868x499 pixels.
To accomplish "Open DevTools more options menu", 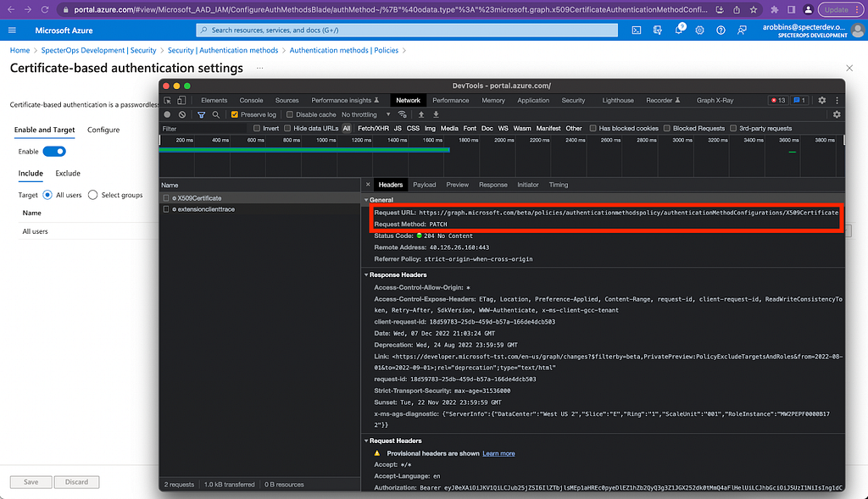I will 837,100.
